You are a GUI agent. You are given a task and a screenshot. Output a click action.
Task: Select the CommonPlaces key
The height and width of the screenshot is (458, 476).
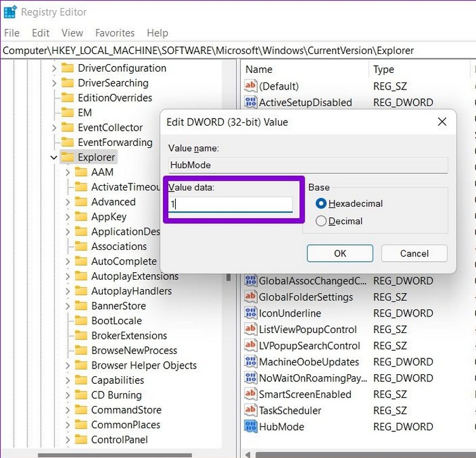click(x=126, y=425)
